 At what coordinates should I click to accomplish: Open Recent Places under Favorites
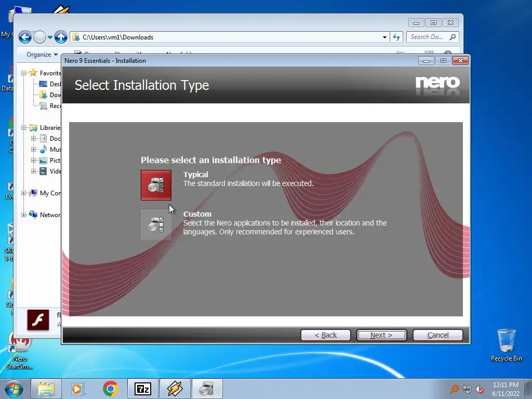coord(51,105)
